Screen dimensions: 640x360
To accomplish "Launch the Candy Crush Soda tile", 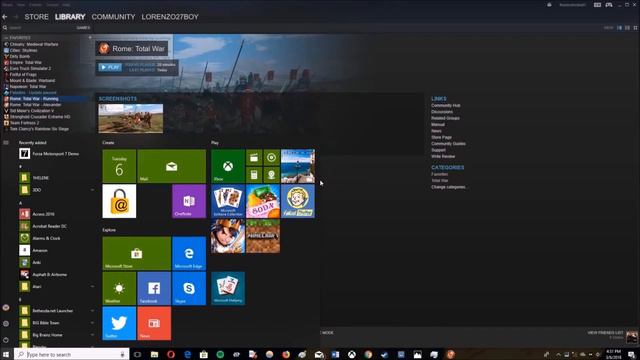I will click(263, 201).
